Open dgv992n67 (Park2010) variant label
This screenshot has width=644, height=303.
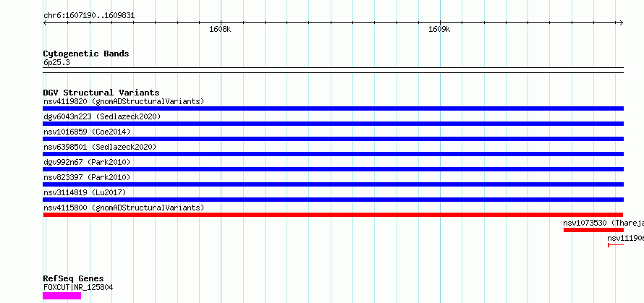87,162
